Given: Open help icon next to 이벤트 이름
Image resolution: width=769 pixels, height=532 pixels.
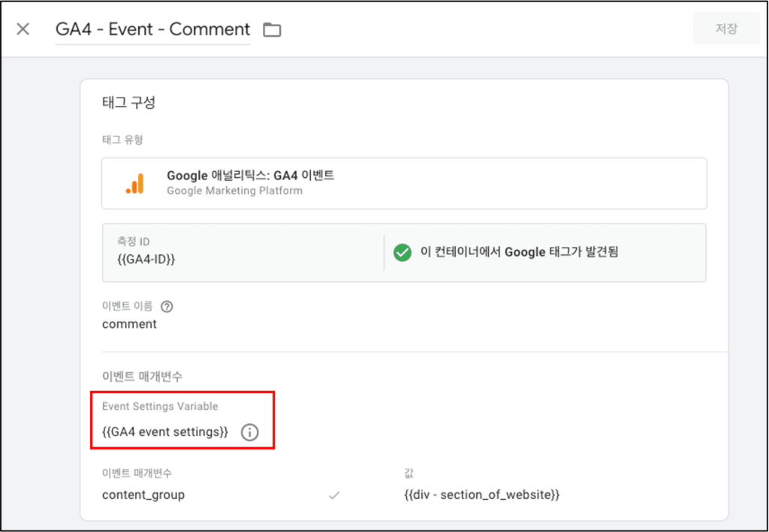Looking at the screenshot, I should (167, 307).
